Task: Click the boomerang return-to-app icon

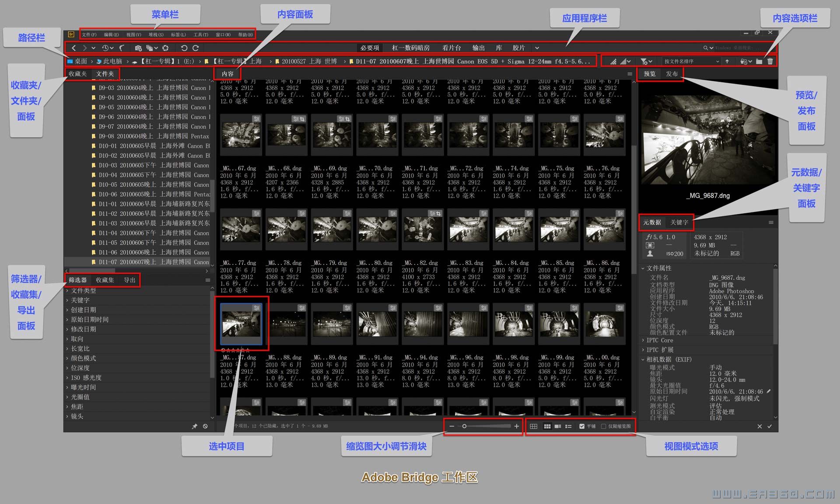Action: pos(122,48)
